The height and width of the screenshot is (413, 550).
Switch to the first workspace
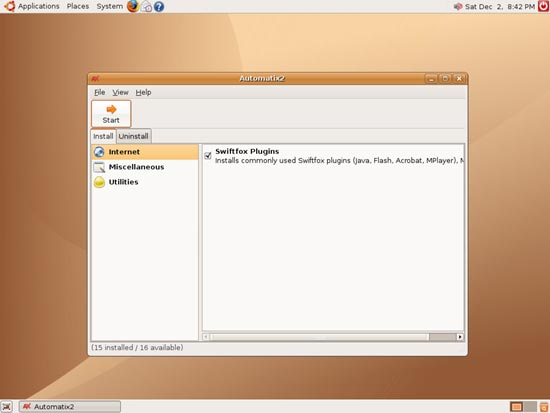click(516, 407)
